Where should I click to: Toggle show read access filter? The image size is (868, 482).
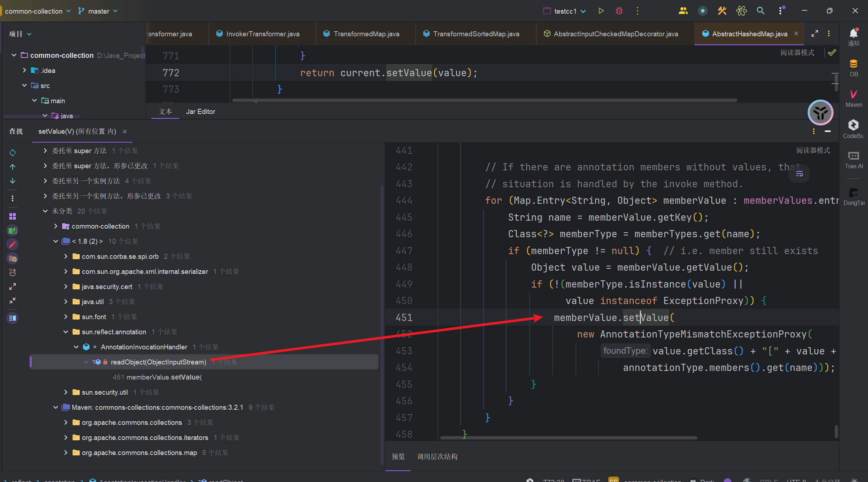pyautogui.click(x=13, y=230)
